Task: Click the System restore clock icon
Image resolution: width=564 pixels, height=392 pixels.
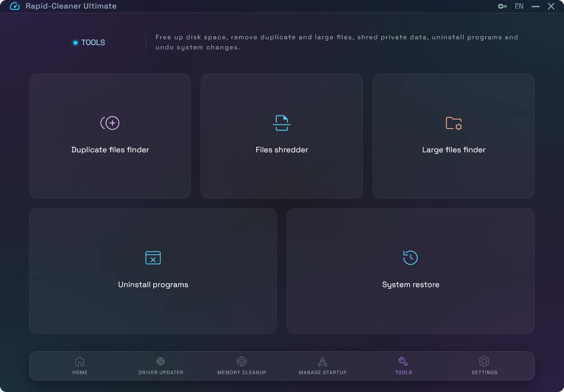Action: (x=410, y=257)
